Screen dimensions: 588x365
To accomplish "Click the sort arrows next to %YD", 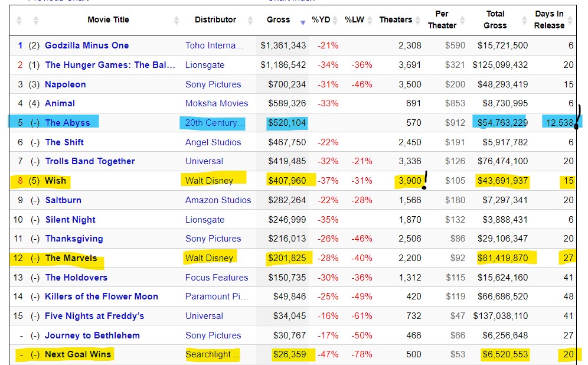I will point(337,21).
